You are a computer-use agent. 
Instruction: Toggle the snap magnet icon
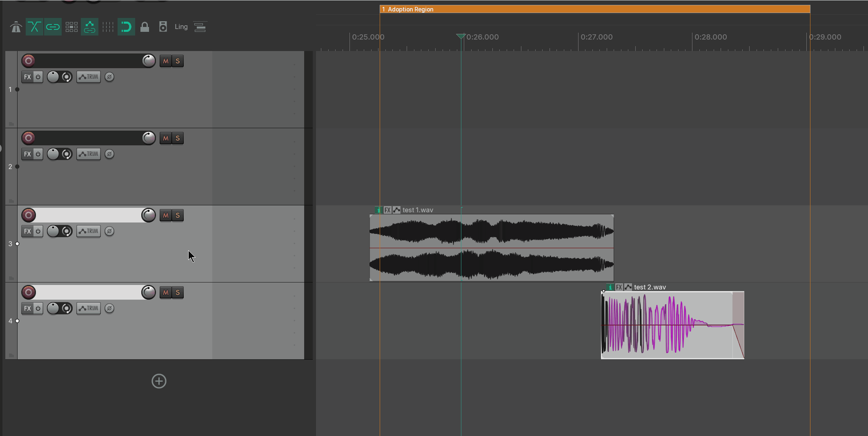(126, 27)
